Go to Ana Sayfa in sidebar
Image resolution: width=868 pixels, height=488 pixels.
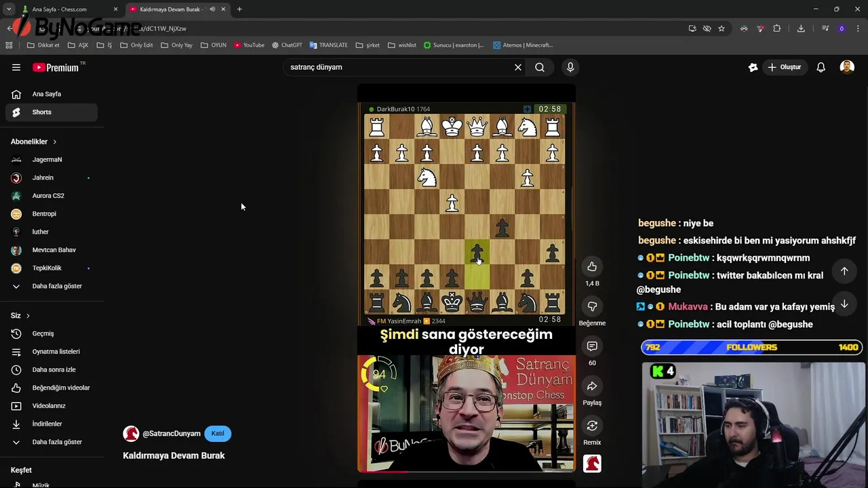[52, 94]
